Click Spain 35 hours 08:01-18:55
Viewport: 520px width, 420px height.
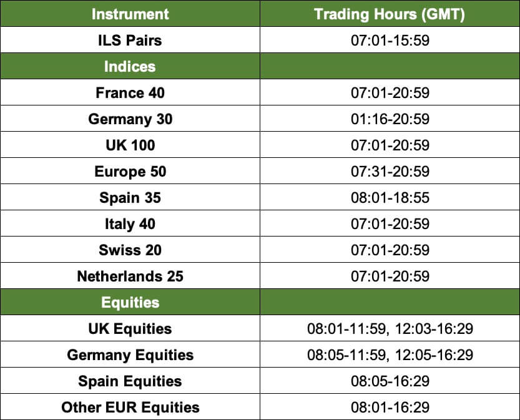[x=390, y=198]
